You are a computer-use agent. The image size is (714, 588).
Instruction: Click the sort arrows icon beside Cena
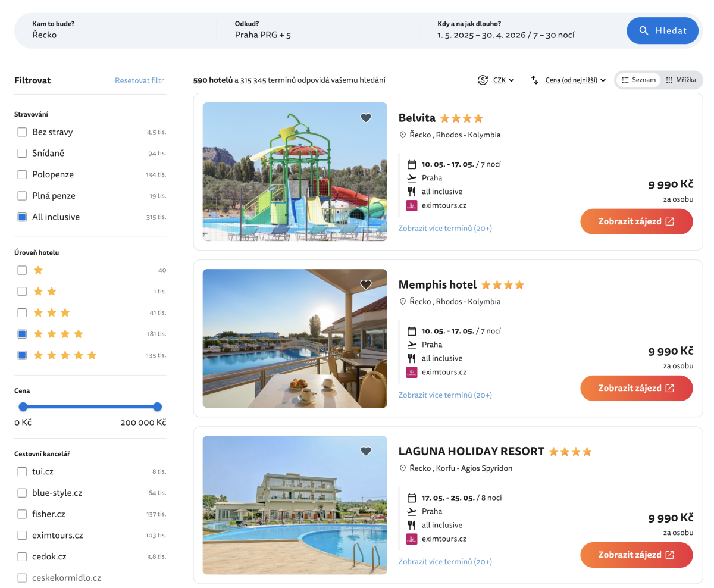coord(535,80)
